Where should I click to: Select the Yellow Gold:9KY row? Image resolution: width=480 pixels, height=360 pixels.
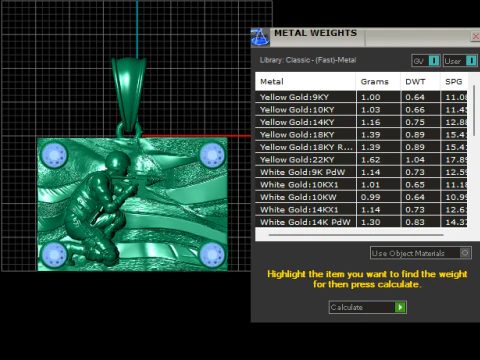point(361,97)
